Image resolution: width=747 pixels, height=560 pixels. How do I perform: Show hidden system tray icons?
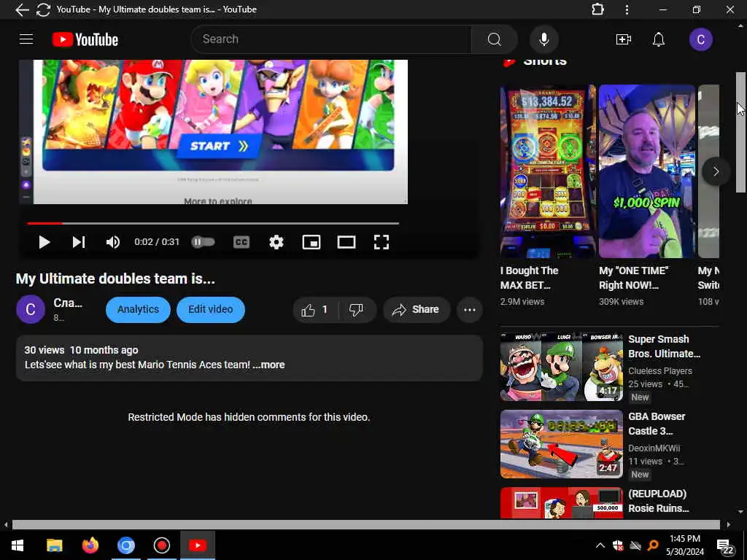[x=600, y=545]
